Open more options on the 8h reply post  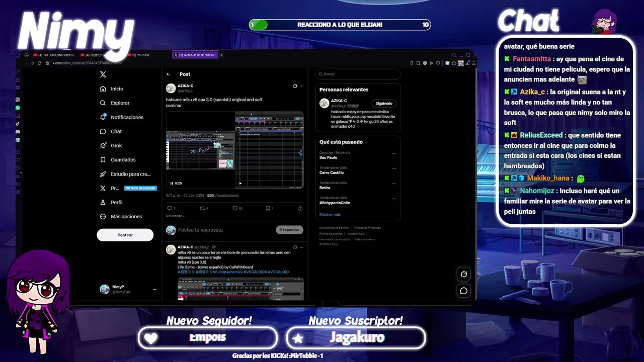tap(302, 247)
